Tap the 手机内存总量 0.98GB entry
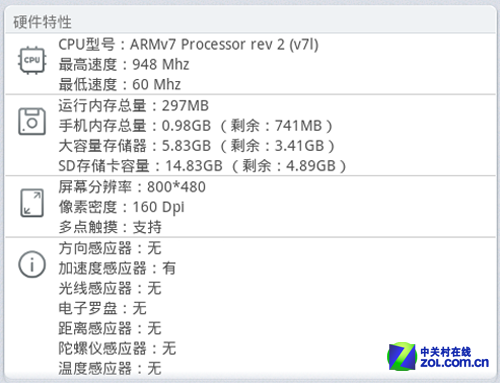The height and width of the screenshot is (383, 500). click(196, 126)
